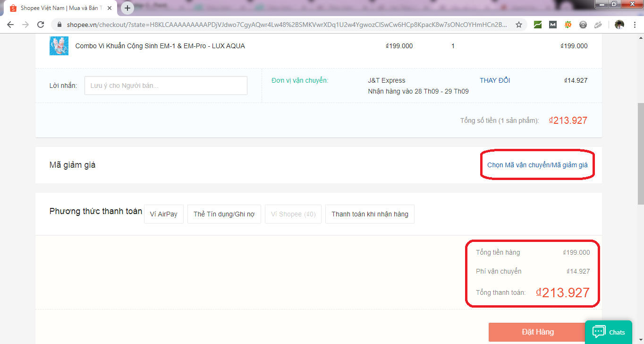Click the shipping fee ₫14.927 in carrier row

(x=576, y=80)
